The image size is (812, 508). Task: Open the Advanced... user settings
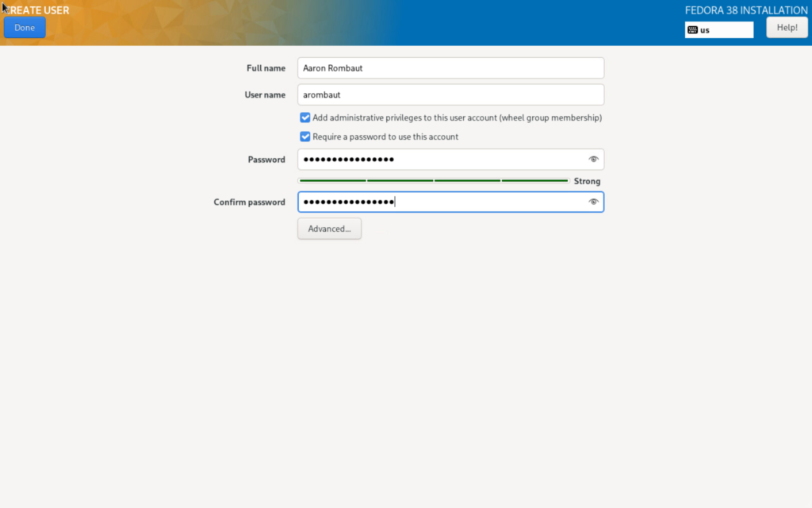pos(329,229)
